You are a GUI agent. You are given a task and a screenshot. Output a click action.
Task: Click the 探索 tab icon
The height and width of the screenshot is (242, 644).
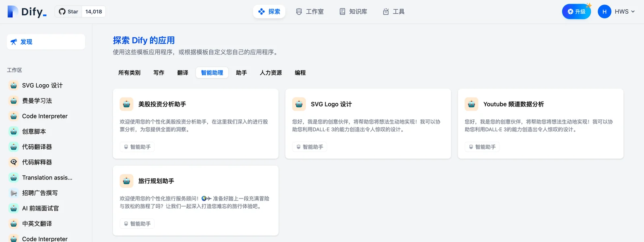[x=262, y=12]
